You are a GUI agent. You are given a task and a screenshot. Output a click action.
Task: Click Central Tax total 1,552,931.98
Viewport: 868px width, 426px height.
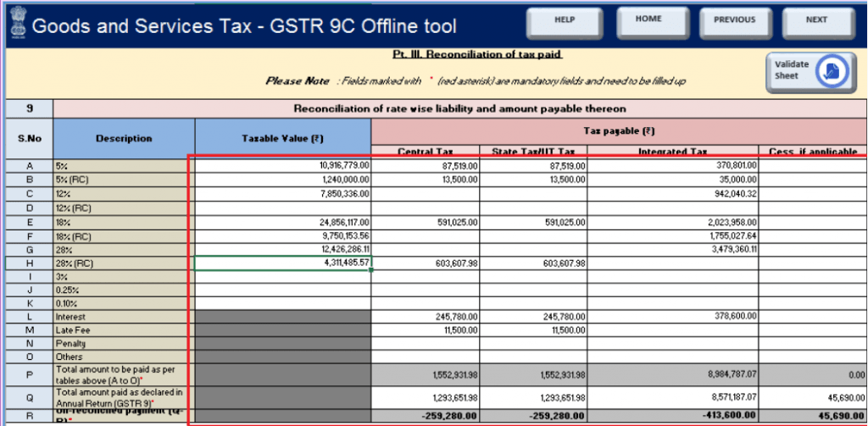(x=426, y=374)
